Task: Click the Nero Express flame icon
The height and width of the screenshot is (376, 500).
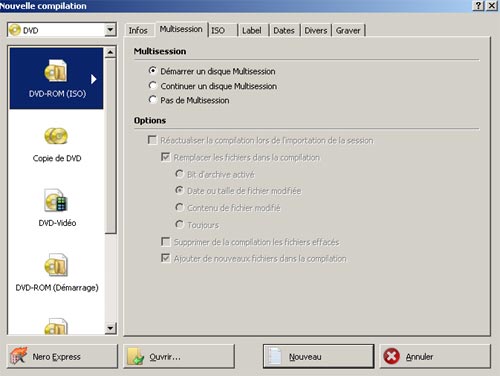Action: (18, 356)
